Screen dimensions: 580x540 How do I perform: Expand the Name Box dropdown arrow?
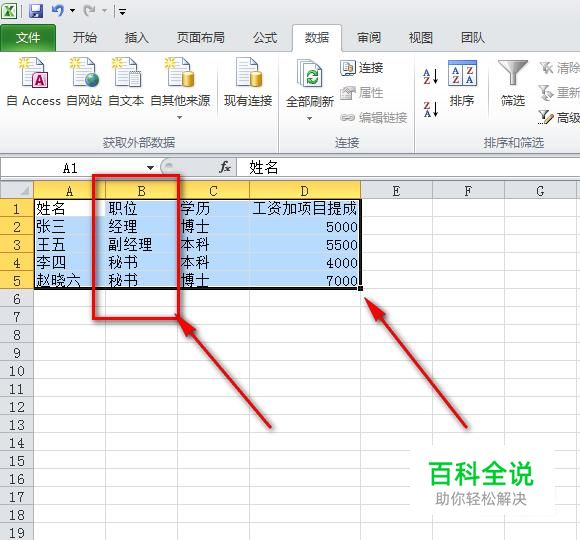(151, 168)
